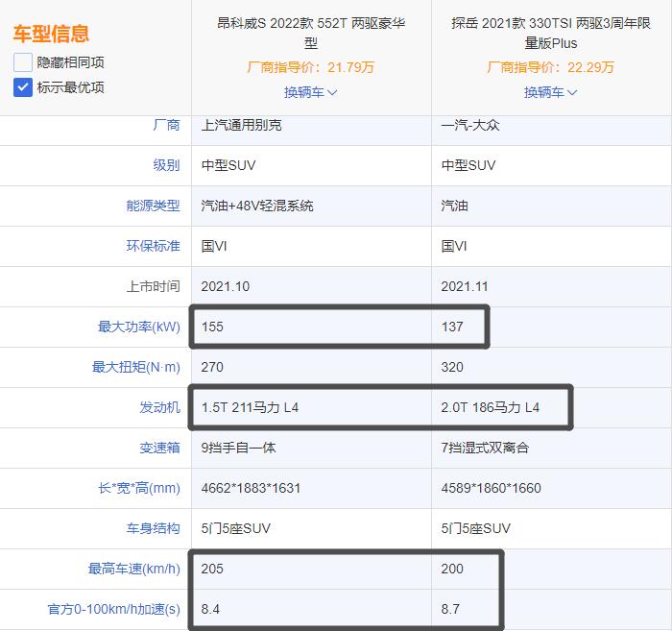Check the 隐藏相同项 checkbox
The width and height of the screenshot is (672, 631).
[x=23, y=62]
